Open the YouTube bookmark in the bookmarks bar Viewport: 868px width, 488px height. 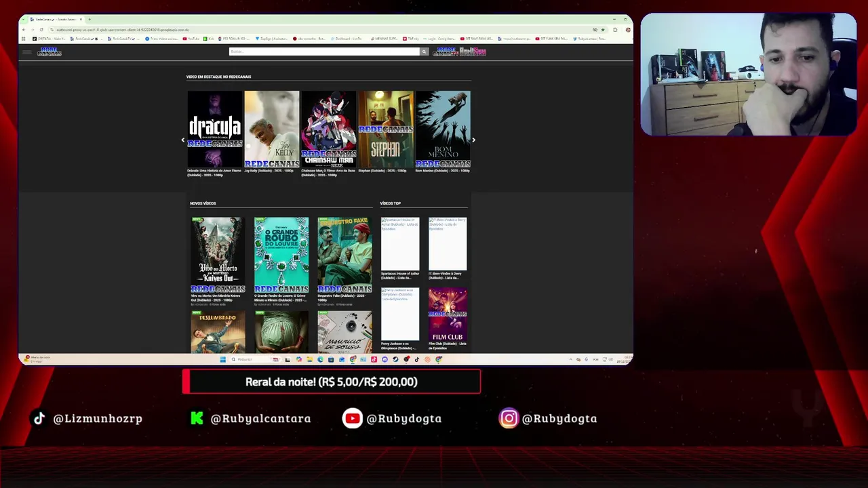191,39
